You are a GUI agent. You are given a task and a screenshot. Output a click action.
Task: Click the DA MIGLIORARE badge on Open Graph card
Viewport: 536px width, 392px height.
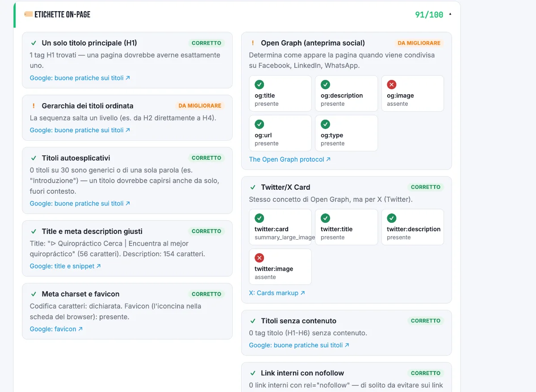click(419, 43)
